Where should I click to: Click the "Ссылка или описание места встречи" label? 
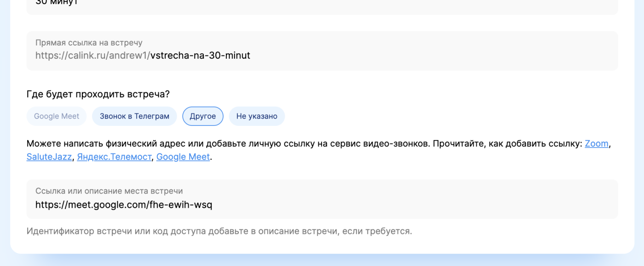pos(109,191)
